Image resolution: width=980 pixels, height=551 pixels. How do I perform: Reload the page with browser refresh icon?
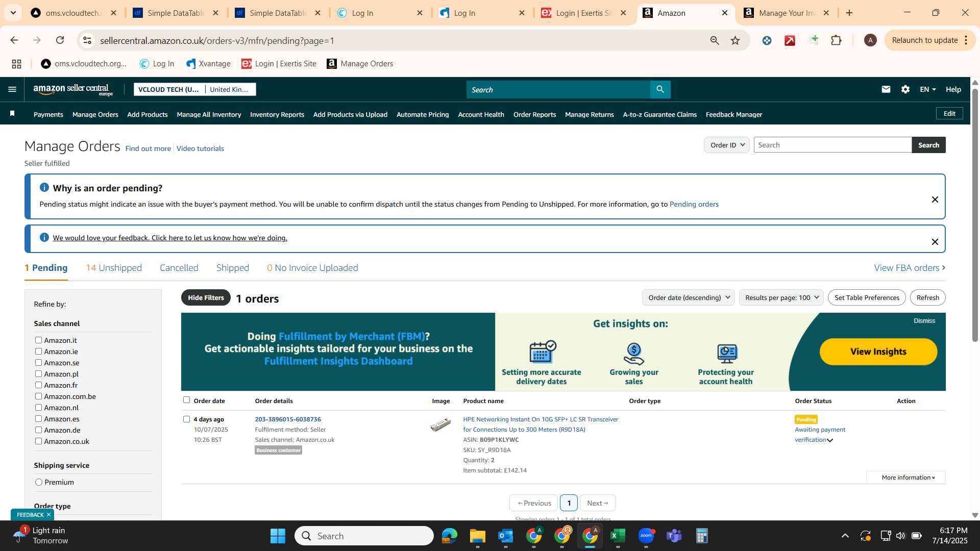click(60, 40)
